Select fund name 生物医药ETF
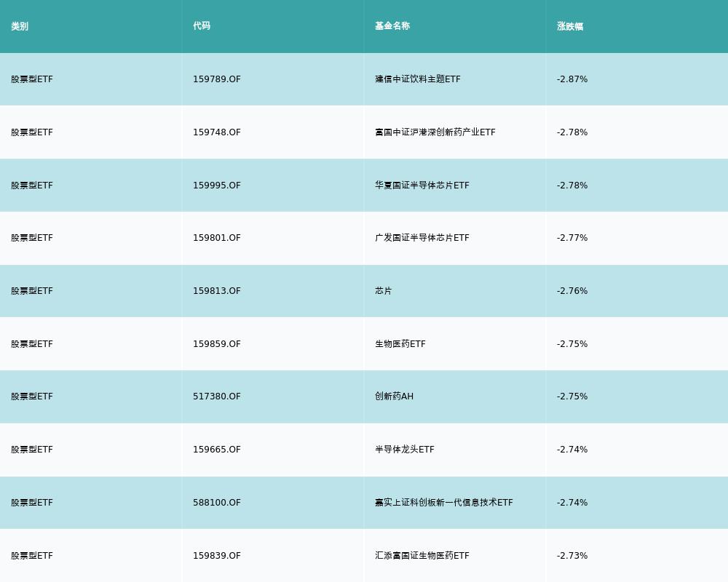This screenshot has width=728, height=582. point(400,344)
